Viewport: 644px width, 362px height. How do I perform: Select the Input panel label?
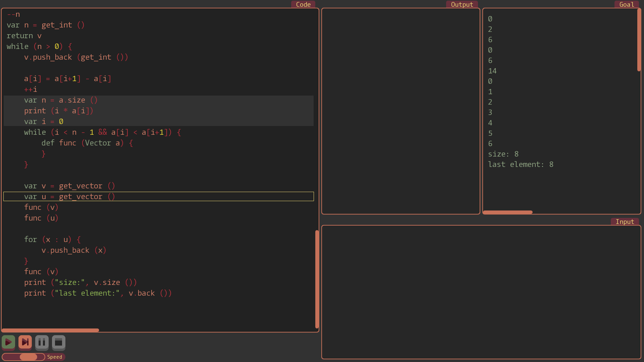click(625, 221)
